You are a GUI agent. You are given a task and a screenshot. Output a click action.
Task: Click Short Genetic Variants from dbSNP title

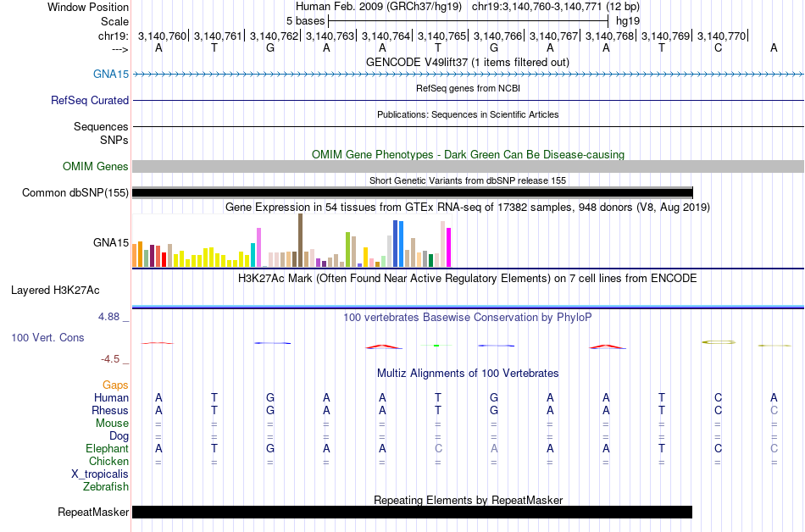[468, 180]
